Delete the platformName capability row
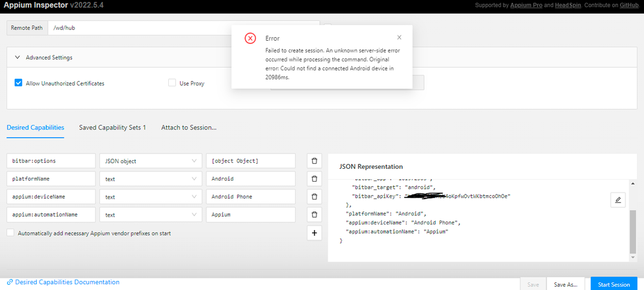This screenshot has width=644, height=290. tap(314, 179)
